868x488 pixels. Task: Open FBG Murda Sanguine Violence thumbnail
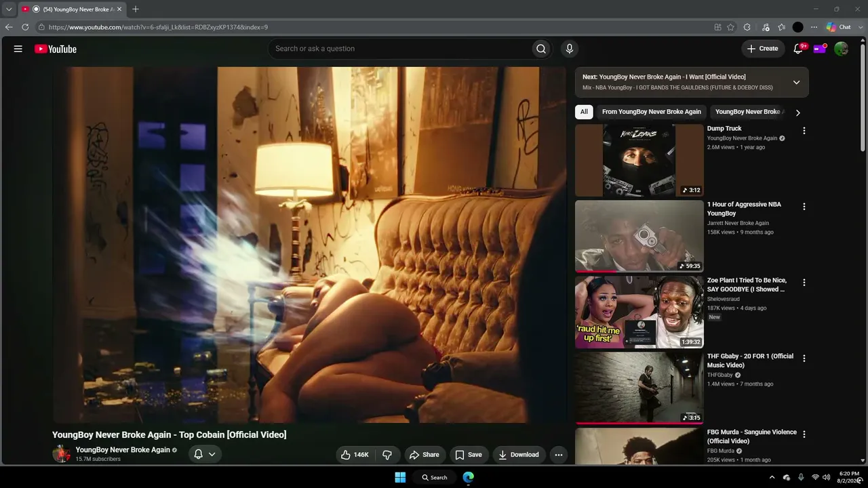[x=639, y=446]
